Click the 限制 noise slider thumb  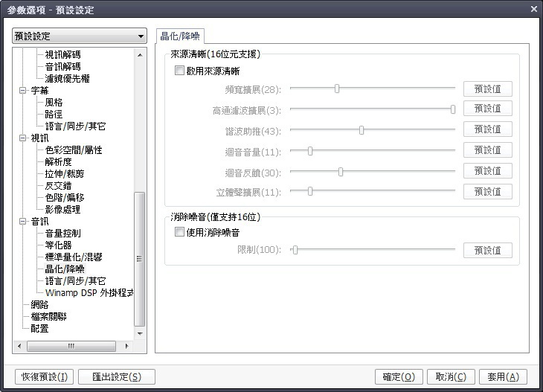[295, 250]
